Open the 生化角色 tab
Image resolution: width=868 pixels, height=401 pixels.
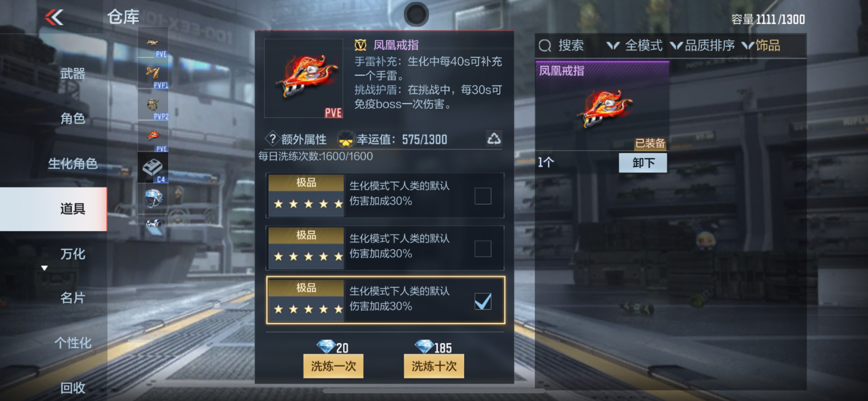72,163
